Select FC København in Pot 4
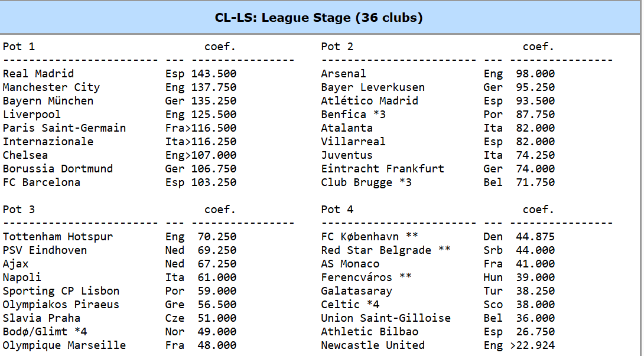644x356 pixels. [x=370, y=237]
